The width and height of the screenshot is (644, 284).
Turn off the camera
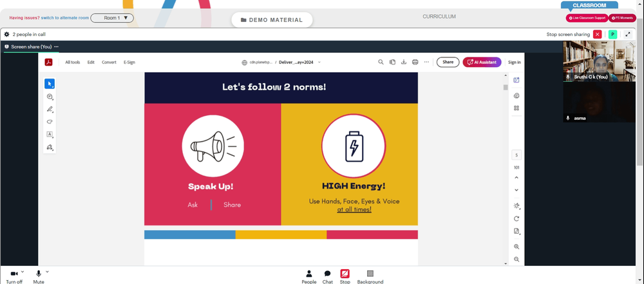click(x=14, y=277)
